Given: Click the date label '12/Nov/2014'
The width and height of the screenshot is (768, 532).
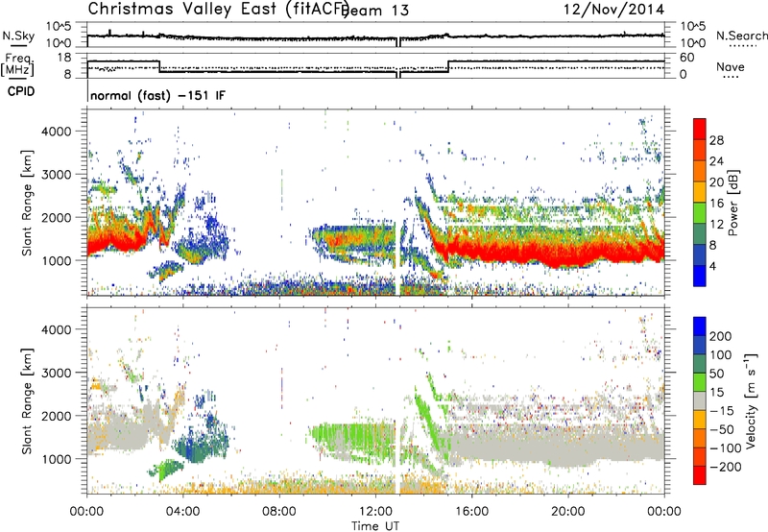Looking at the screenshot, I should (x=613, y=10).
